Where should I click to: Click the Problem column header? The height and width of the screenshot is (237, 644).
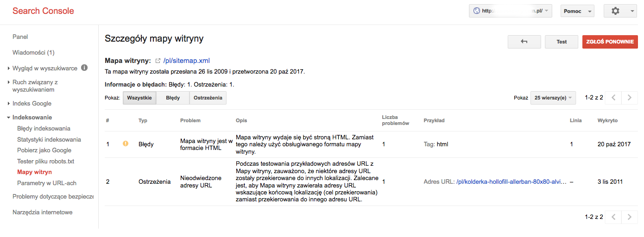coord(190,120)
